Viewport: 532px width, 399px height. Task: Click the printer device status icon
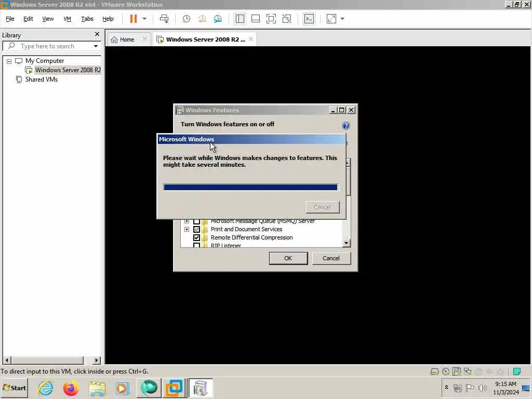(x=478, y=371)
